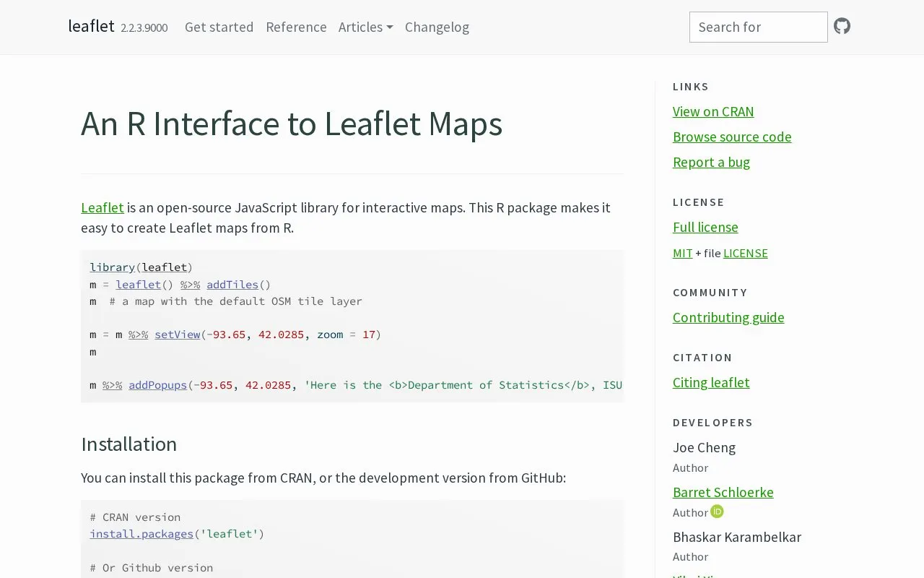The height and width of the screenshot is (578, 924).
Task: Click the '# Or Github version' code comment
Action: [151, 568]
